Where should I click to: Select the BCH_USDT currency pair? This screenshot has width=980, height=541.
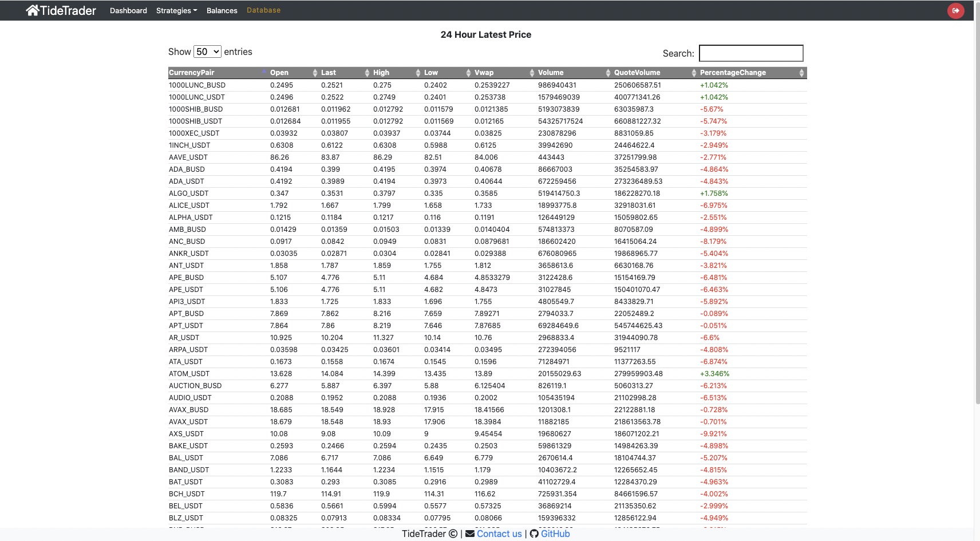coord(187,494)
